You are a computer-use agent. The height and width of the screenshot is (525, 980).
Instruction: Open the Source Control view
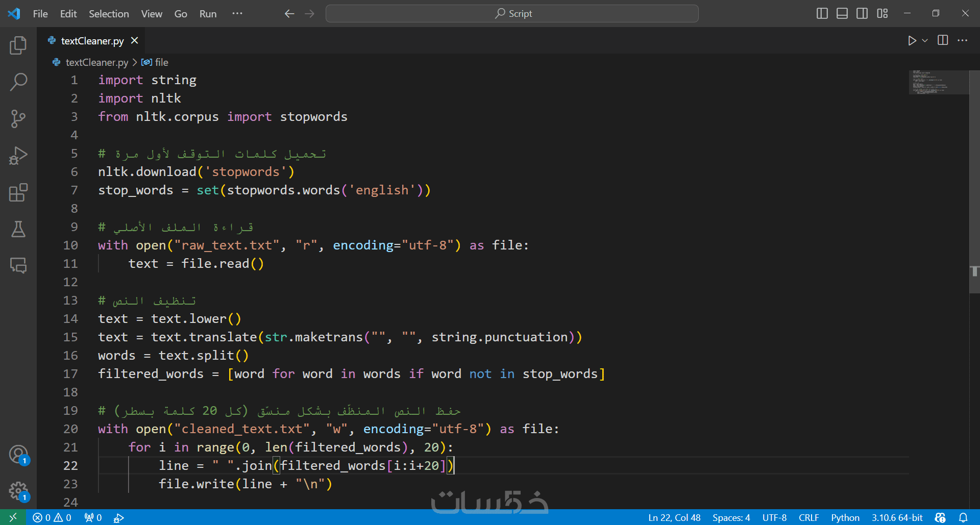pyautogui.click(x=18, y=118)
